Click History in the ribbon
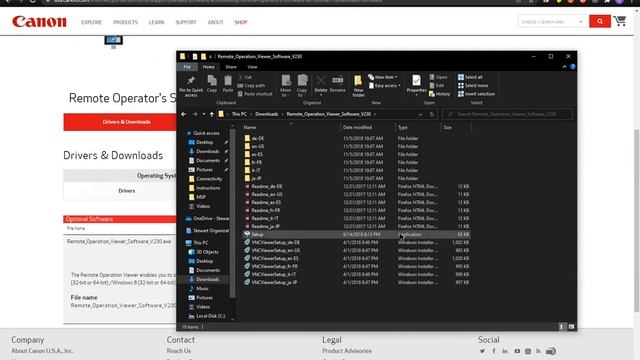This screenshot has width=640, height=360. (x=440, y=94)
